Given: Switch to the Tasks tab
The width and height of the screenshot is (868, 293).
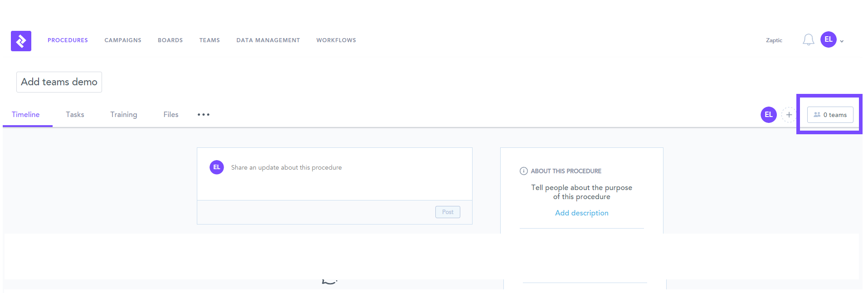Looking at the screenshot, I should 75,115.
